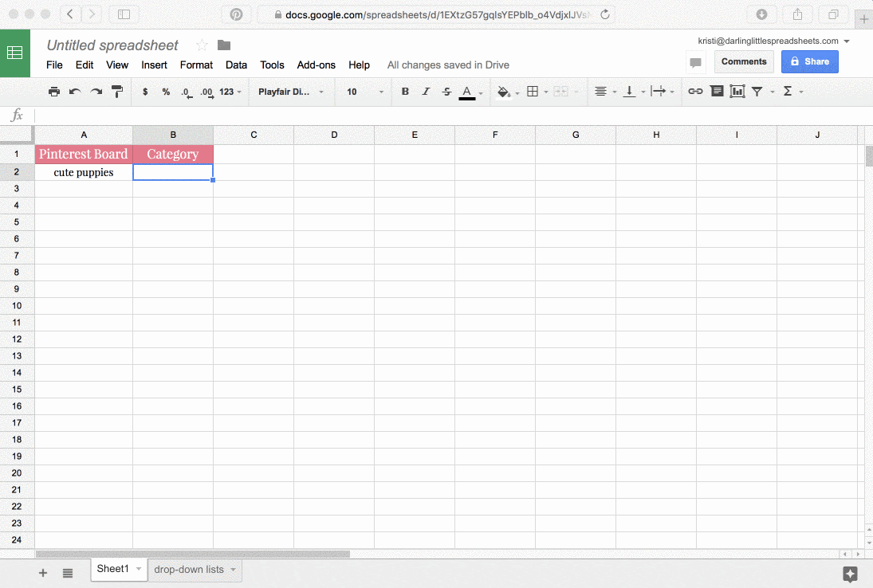Open the Tools menu
The height and width of the screenshot is (588, 873).
point(272,65)
